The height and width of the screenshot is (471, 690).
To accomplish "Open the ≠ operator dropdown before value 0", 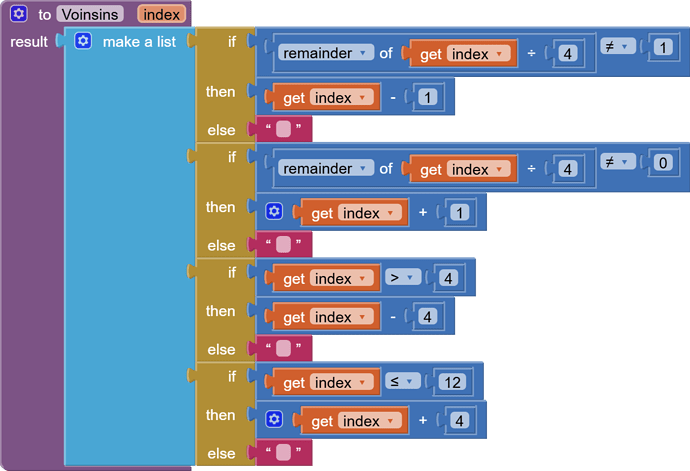I will coord(613,162).
